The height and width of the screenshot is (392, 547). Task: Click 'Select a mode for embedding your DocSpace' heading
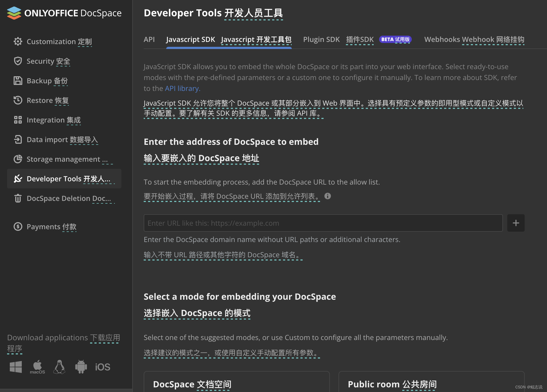(x=240, y=297)
